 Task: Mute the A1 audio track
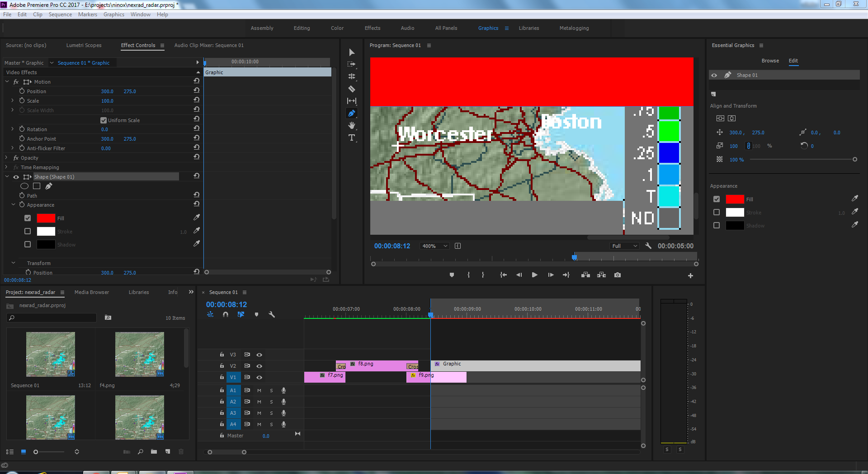point(259,390)
